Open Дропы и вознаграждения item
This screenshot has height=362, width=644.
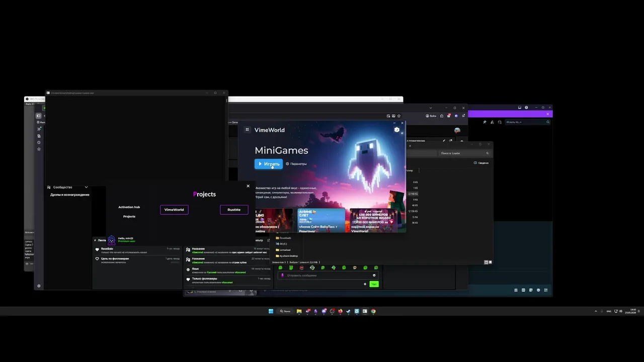pyautogui.click(x=70, y=195)
